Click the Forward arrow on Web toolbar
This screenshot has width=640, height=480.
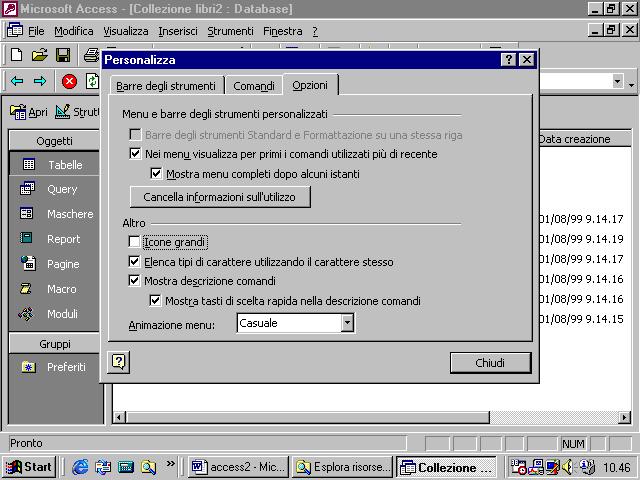[40, 81]
